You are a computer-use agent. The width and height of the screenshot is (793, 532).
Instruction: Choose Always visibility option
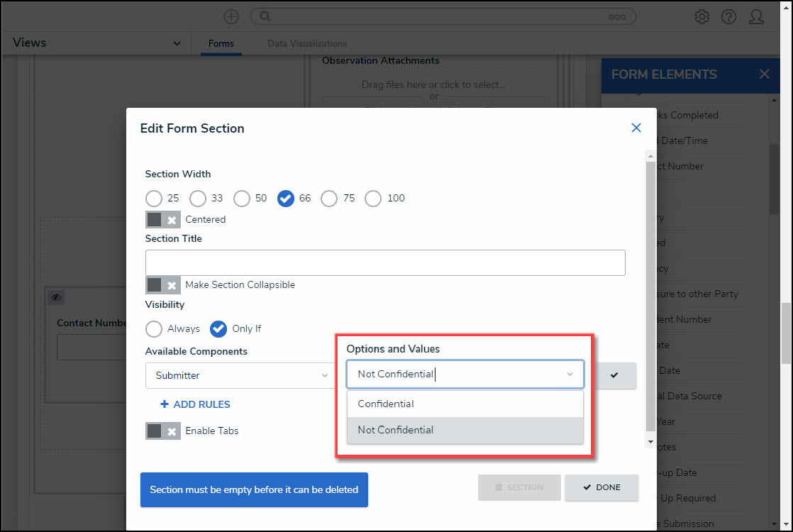(154, 328)
